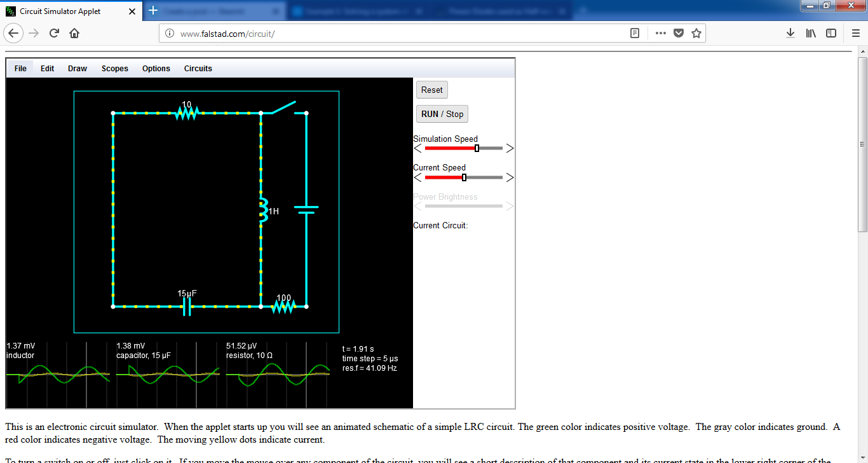Image resolution: width=868 pixels, height=463 pixels.
Task: Reload the current page
Action: pos(54,33)
